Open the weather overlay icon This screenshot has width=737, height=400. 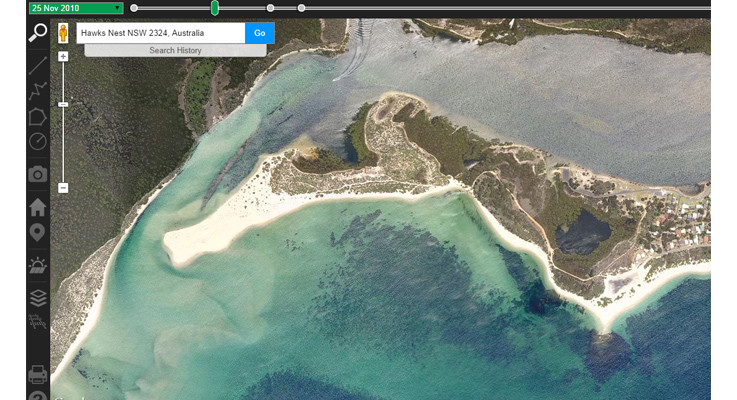[37, 266]
